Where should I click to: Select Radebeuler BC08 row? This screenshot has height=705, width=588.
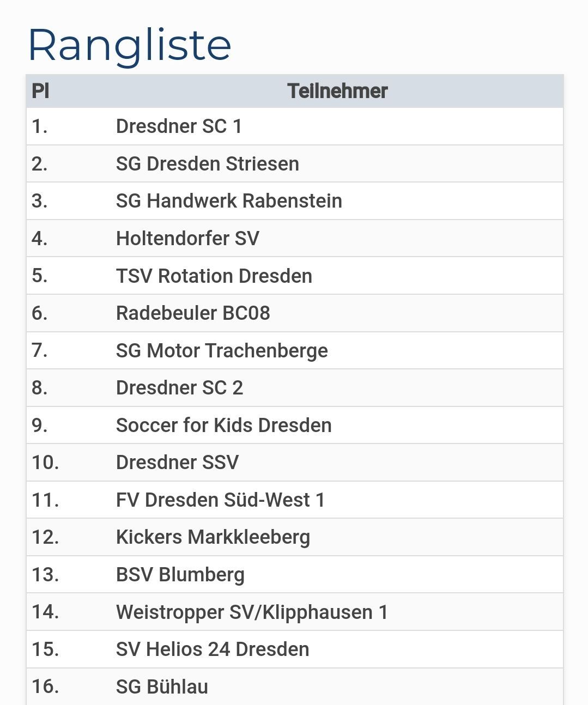tap(295, 313)
